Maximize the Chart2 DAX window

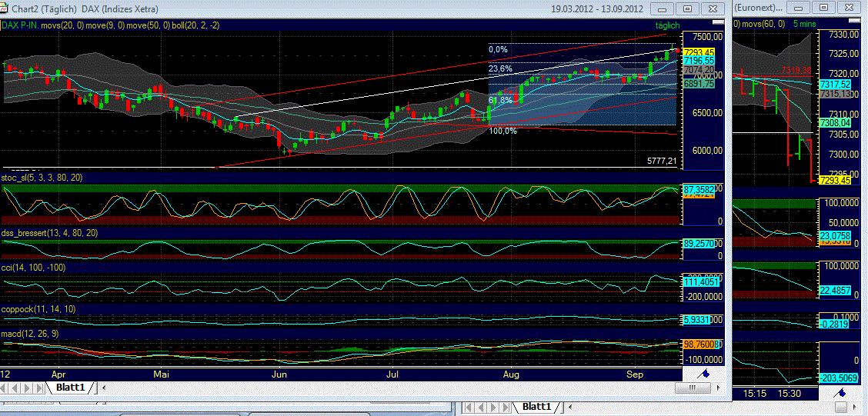687,9
